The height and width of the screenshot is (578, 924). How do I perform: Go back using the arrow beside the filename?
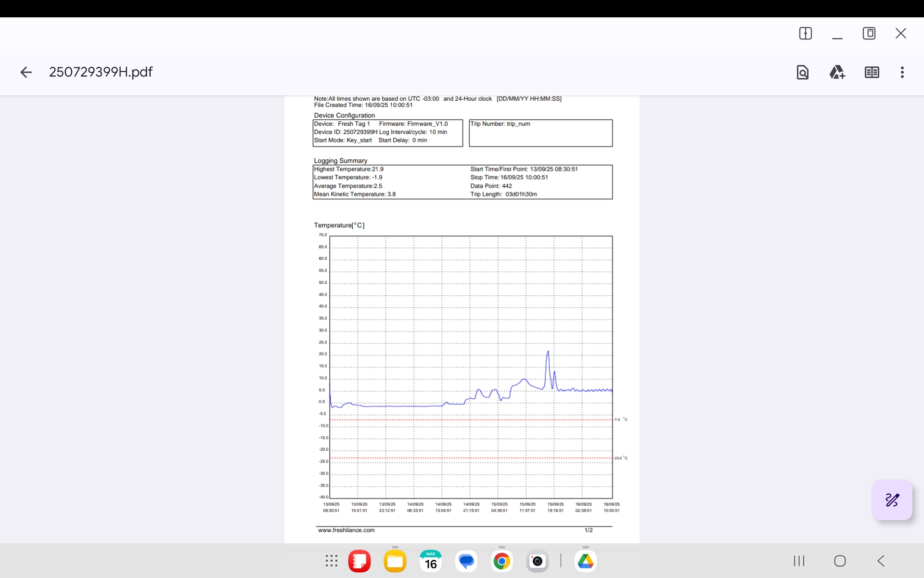[x=26, y=72]
